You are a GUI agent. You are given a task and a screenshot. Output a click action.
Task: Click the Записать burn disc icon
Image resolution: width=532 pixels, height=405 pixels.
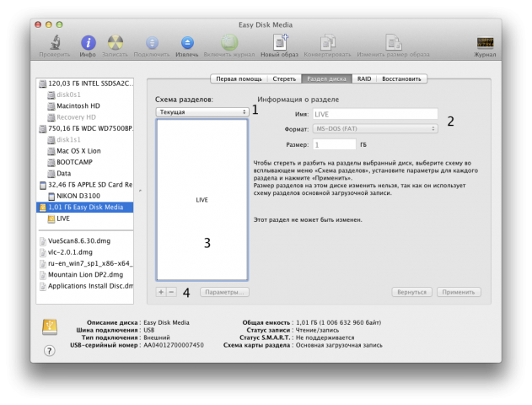[116, 42]
